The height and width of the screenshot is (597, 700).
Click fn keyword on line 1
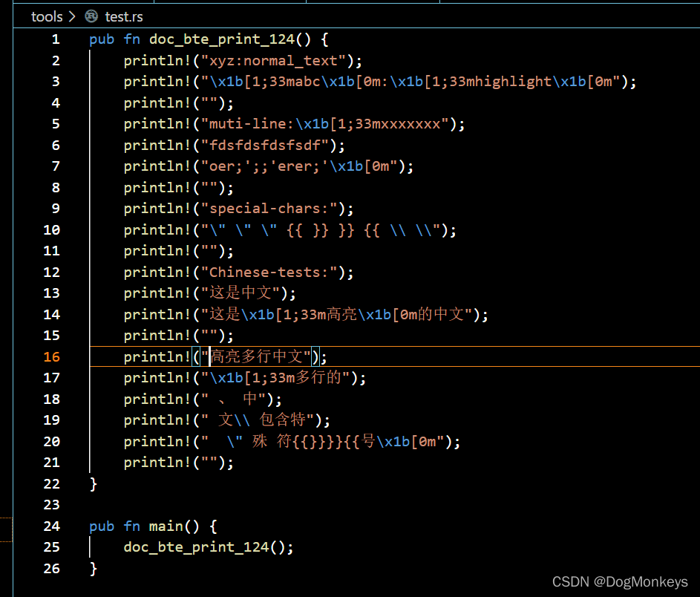tap(131, 39)
